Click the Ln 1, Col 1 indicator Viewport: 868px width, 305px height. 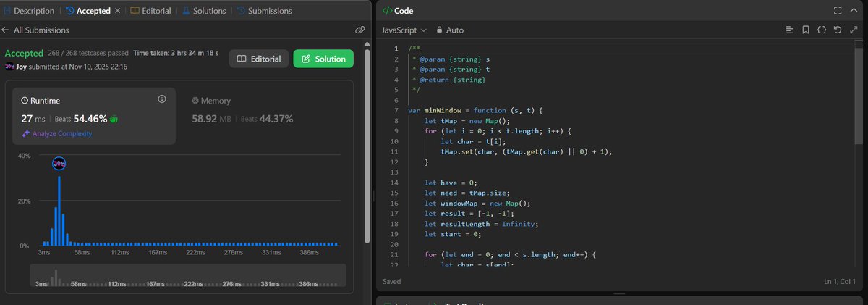pyautogui.click(x=839, y=281)
